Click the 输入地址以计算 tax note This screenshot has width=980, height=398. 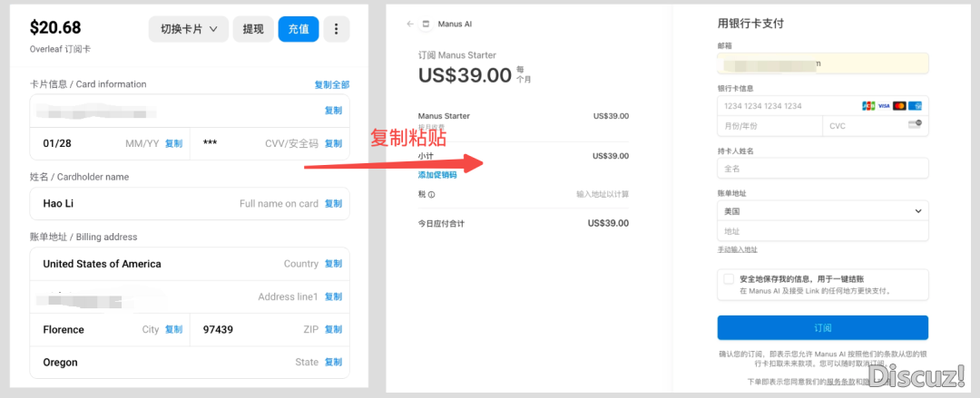(x=603, y=194)
